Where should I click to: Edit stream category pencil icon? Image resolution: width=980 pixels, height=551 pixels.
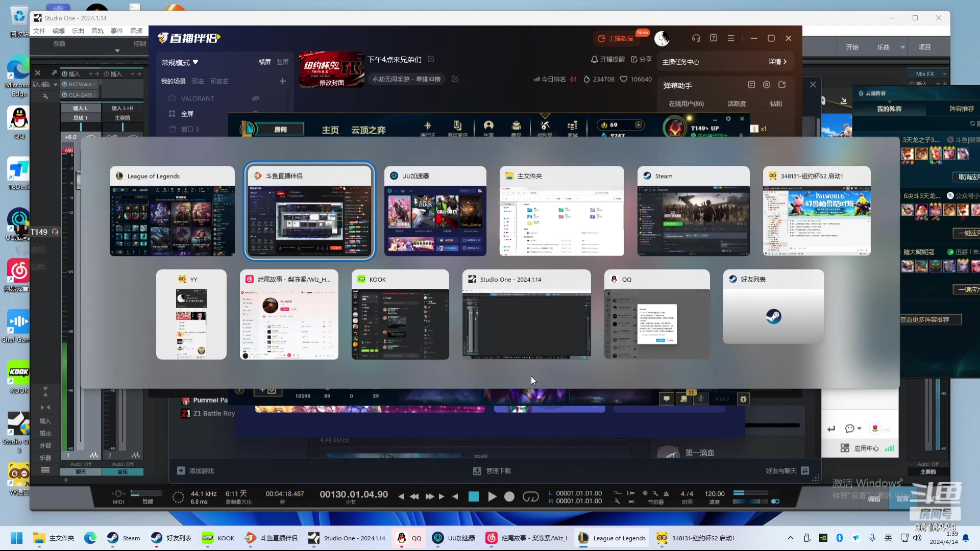click(x=455, y=79)
